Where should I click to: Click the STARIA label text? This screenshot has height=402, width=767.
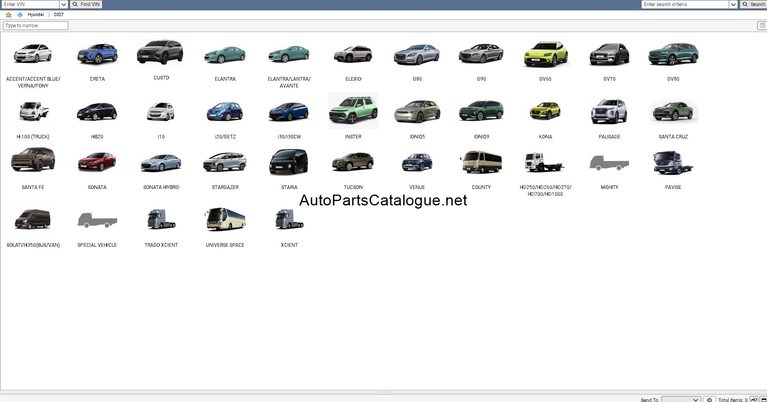click(x=289, y=187)
